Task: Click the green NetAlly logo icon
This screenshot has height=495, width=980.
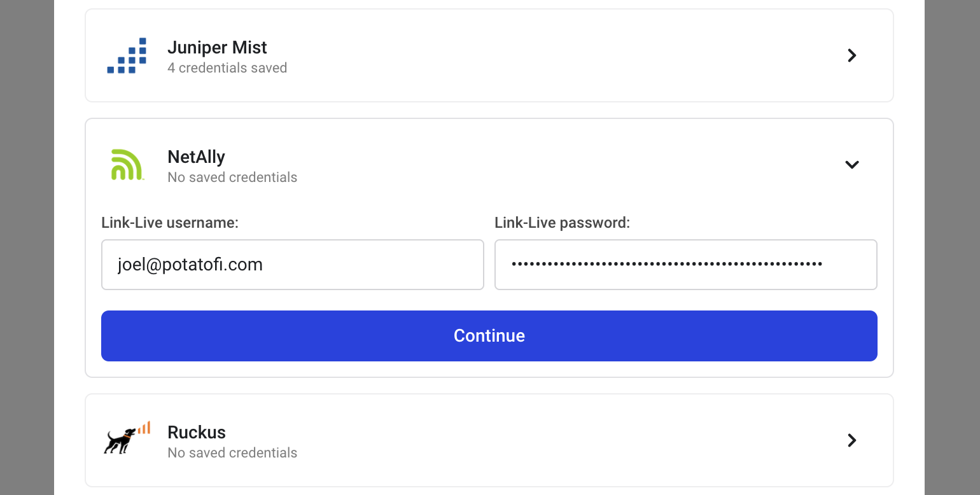Action: click(x=127, y=165)
